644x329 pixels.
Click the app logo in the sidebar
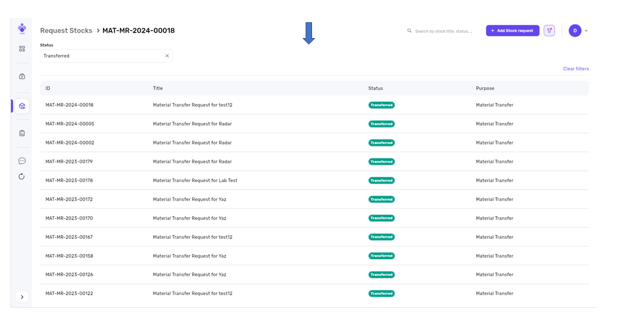tap(22, 28)
